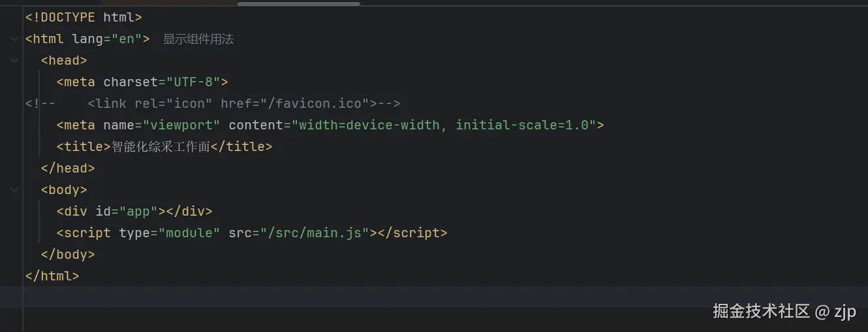The image size is (868, 332).
Task: Click the closing </div> tag
Action: point(189,212)
